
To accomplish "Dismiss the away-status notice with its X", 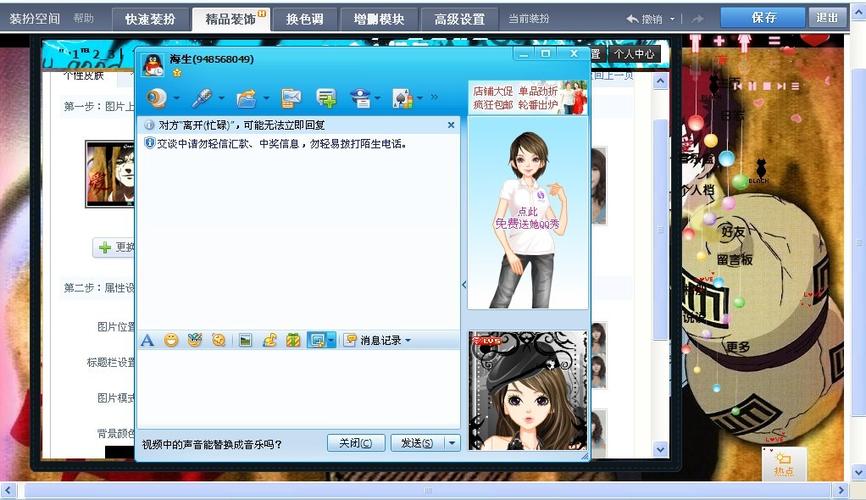I will [451, 125].
